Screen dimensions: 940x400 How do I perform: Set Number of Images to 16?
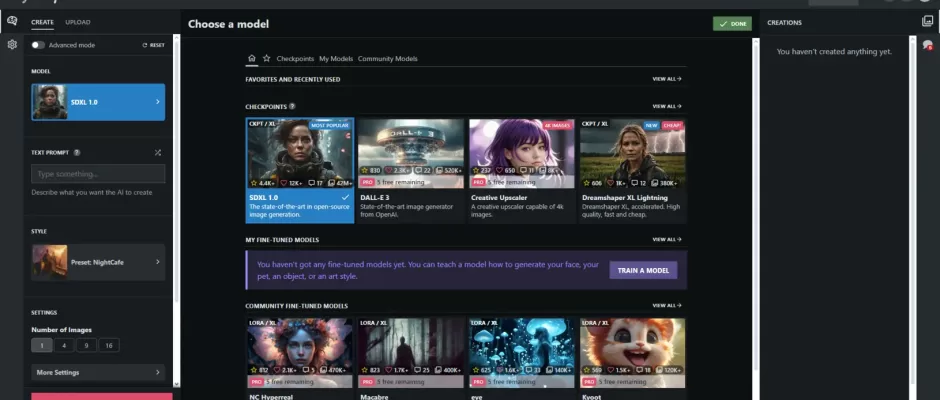(109, 345)
